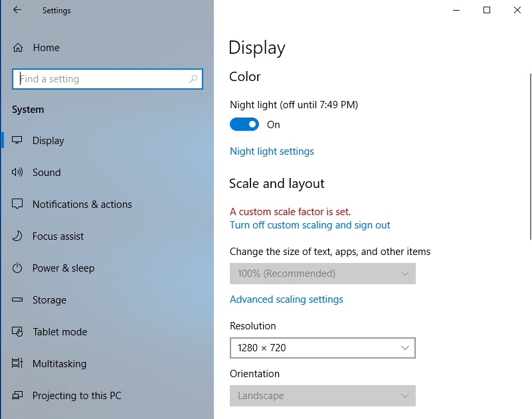Click the Focus assist moon icon

click(18, 236)
